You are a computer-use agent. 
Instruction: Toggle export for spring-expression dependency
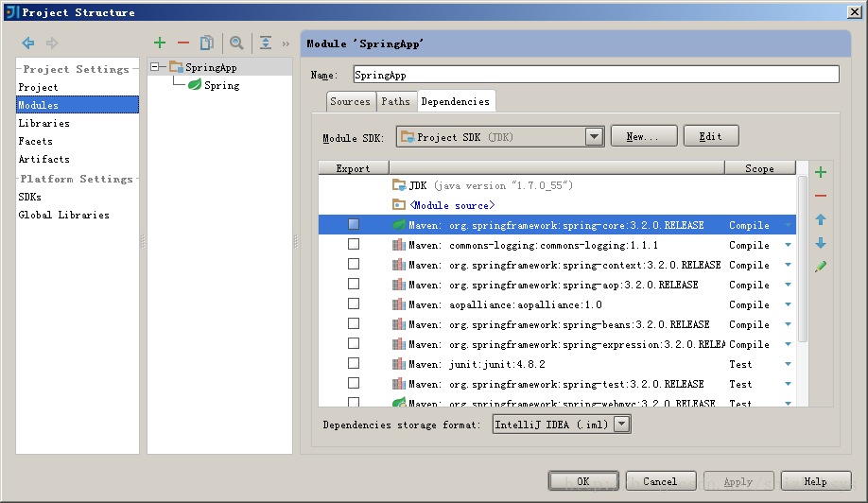pyautogui.click(x=354, y=343)
